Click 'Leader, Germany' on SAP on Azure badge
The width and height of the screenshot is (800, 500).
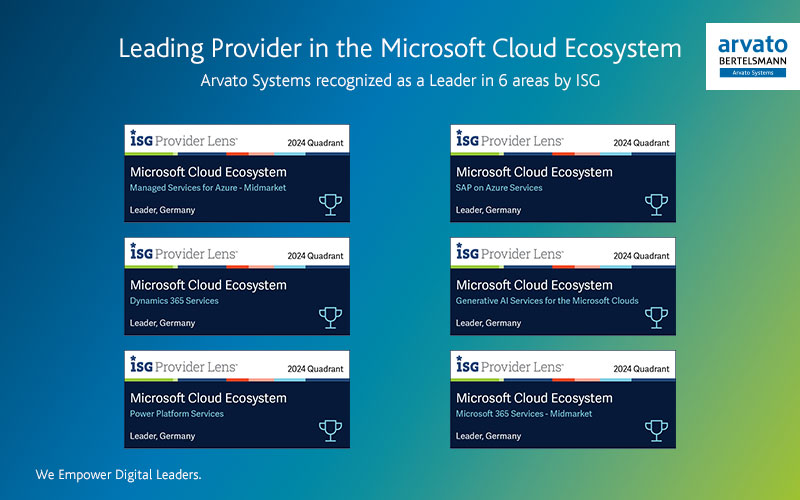click(488, 210)
